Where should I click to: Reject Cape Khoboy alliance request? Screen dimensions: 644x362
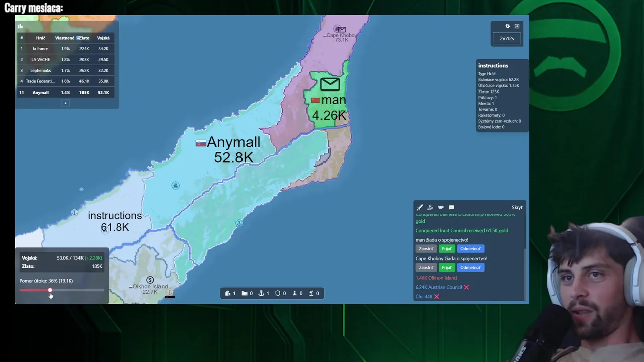coord(470,267)
